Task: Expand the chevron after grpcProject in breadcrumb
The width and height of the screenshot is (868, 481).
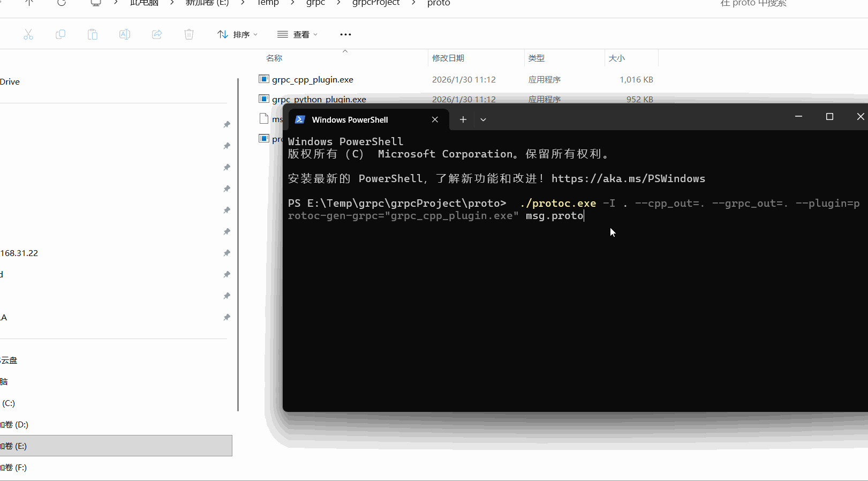Action: tap(413, 3)
